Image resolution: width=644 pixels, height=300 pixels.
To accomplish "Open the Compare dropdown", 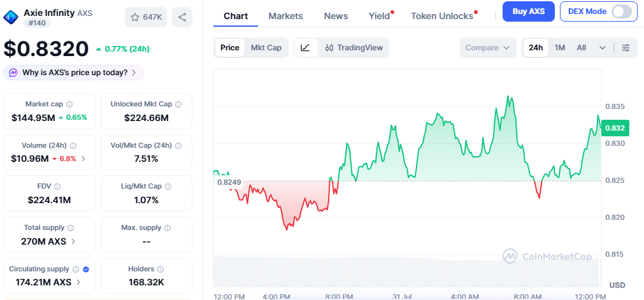I will pos(487,48).
